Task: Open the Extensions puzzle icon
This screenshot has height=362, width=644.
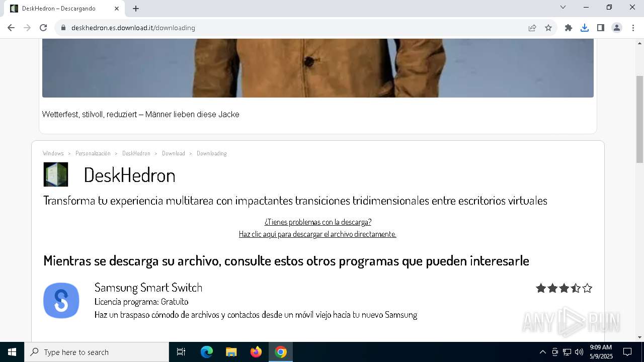Action: [569, 28]
